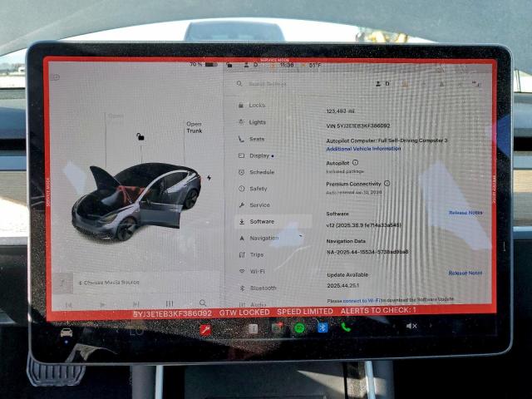Tap the media album art placeholder
This screenshot has width=532, height=399.
pyautogui.click(x=62, y=283)
